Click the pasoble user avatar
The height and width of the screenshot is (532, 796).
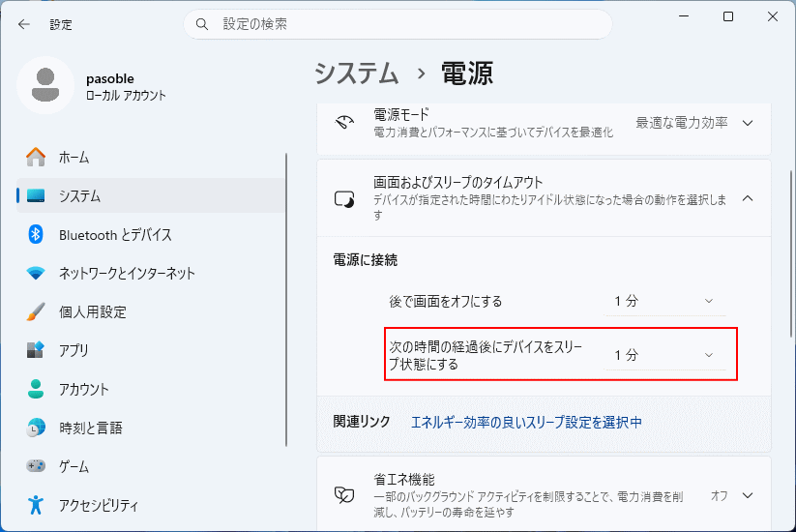coord(45,85)
